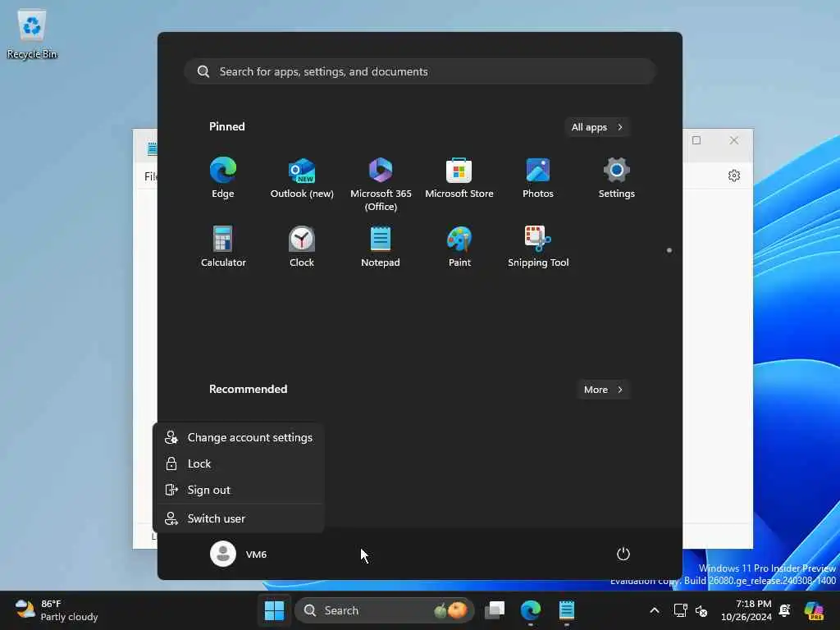
Task: Click the power button icon
Action: [x=623, y=554]
